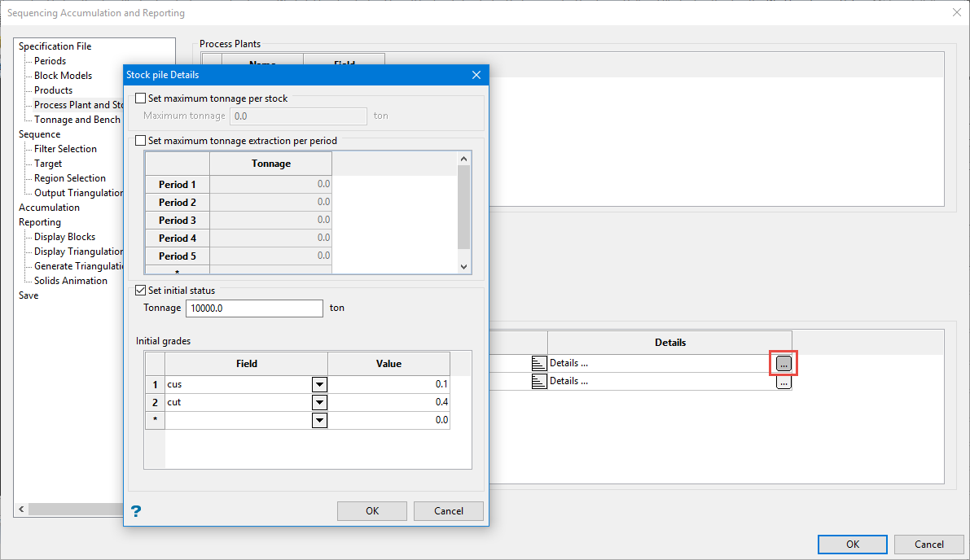Click OK in Stock pile Details dialog

[x=371, y=511]
